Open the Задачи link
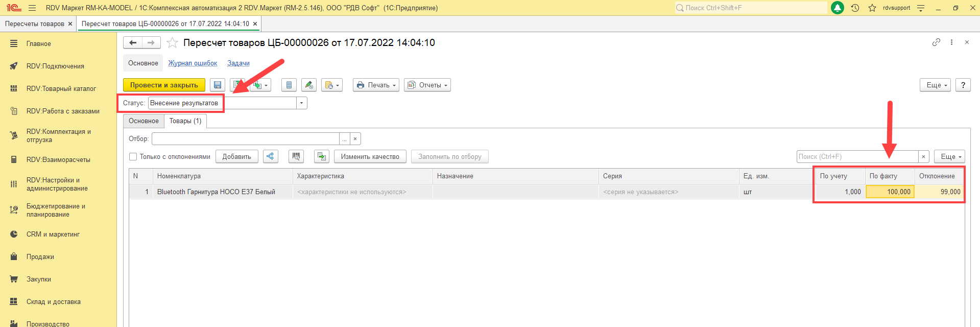The height and width of the screenshot is (327, 980). tap(238, 63)
